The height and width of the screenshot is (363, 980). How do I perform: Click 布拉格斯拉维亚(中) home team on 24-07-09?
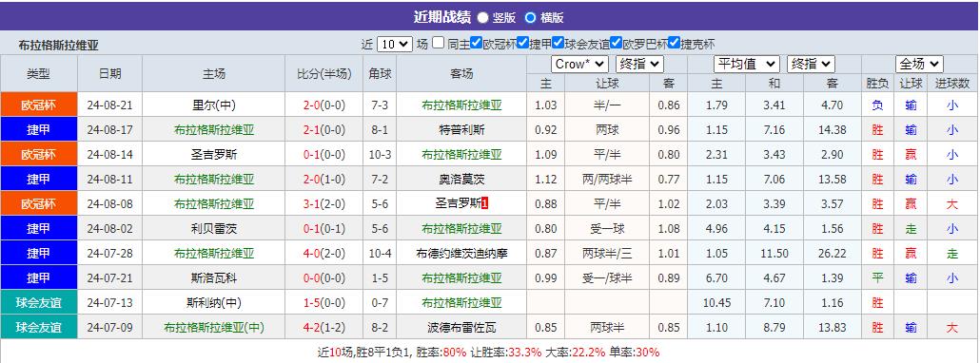coord(214,328)
